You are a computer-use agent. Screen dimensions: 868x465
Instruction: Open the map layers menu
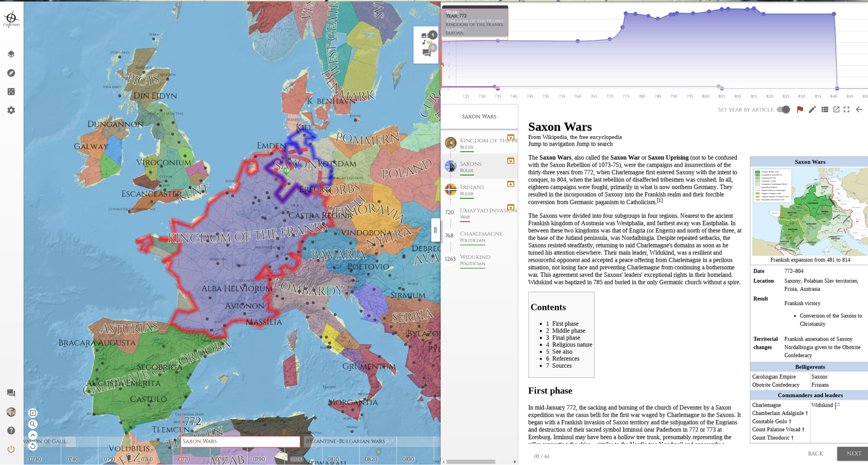pos(11,54)
